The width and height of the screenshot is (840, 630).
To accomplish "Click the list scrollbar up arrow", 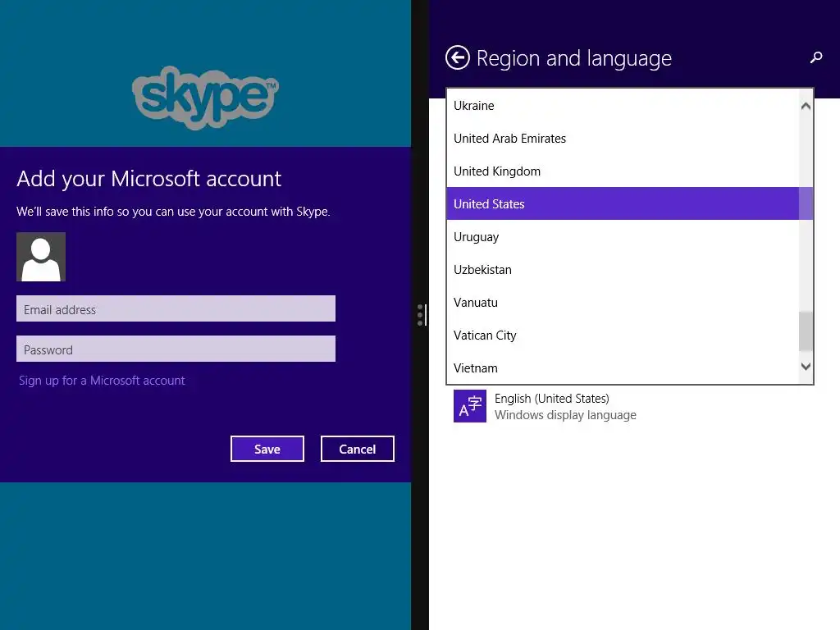I will (806, 106).
